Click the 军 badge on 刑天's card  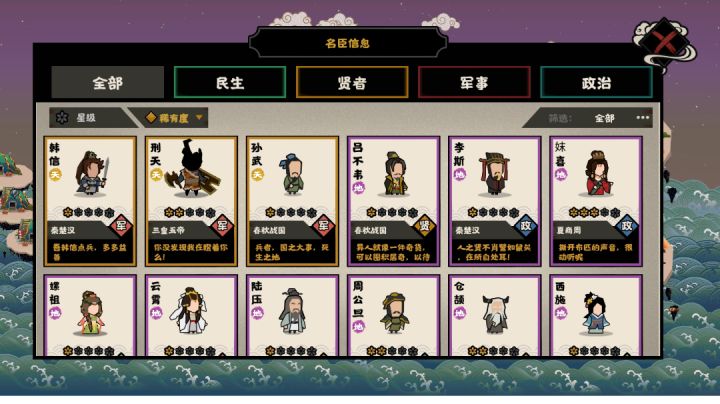[222, 225]
